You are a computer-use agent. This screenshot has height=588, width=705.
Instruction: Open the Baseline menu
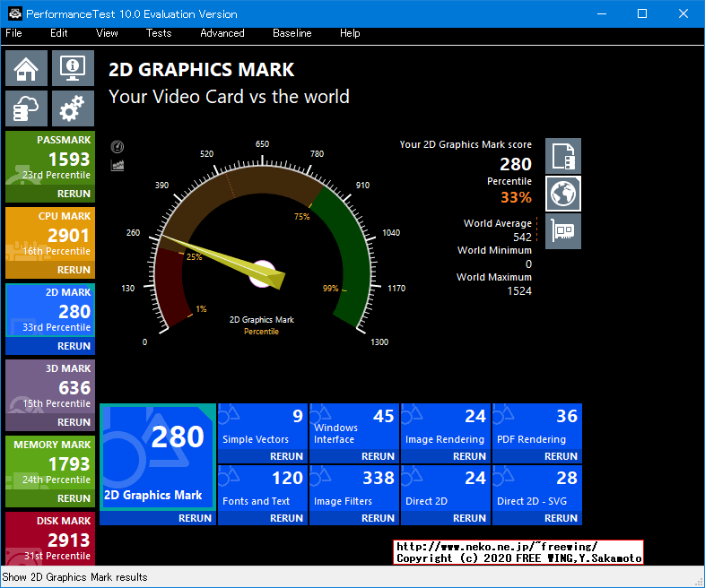pos(292,33)
